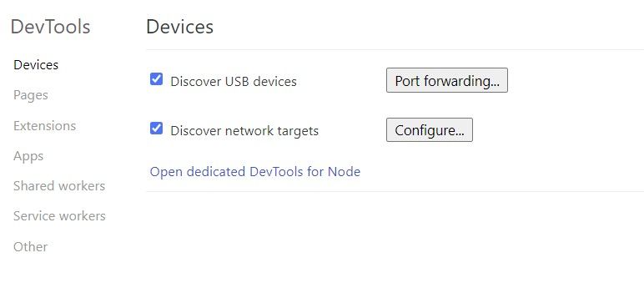
Task: Click the divider line below Node link
Action: tap(395, 191)
